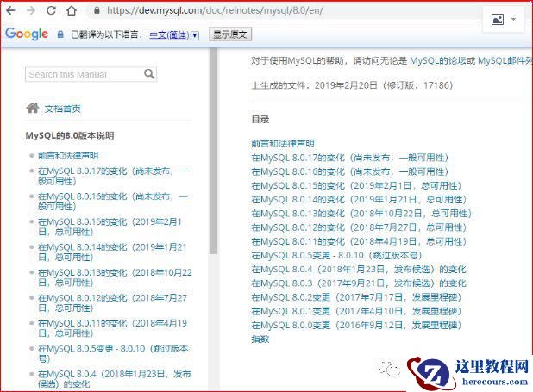Click padlock icon in translate bar
This screenshot has height=392, width=533.
click(60, 34)
